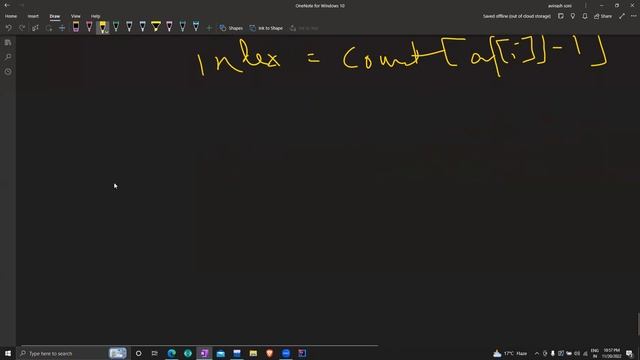Viewport: 640px width, 360px height.
Task: Switch to the Insert tab
Action: click(x=33, y=16)
